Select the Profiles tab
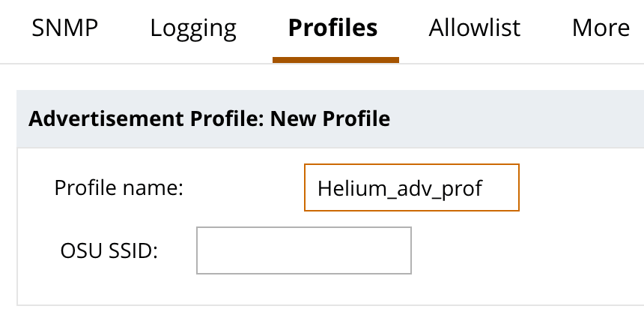 [x=333, y=28]
